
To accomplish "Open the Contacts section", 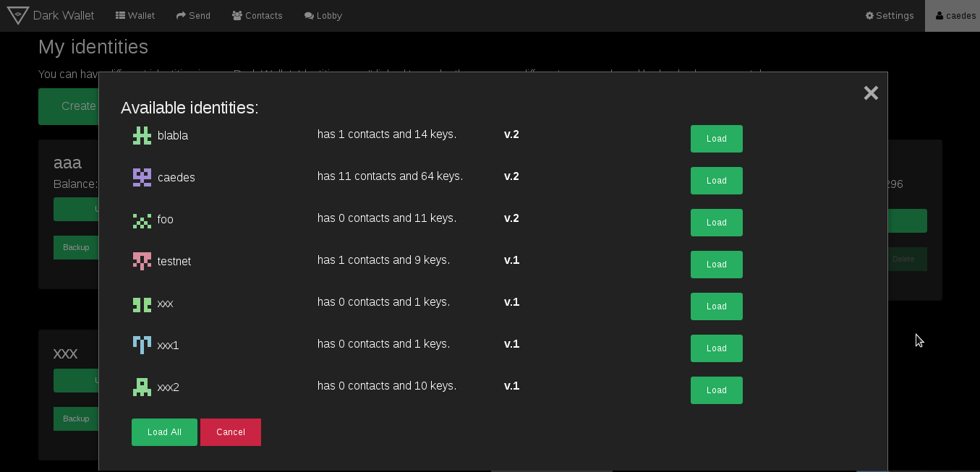I will point(257,15).
